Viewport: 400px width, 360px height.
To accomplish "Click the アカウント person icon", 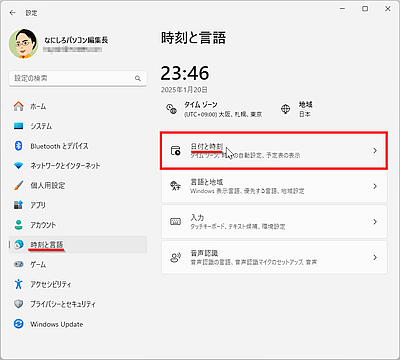I will pos(19,225).
